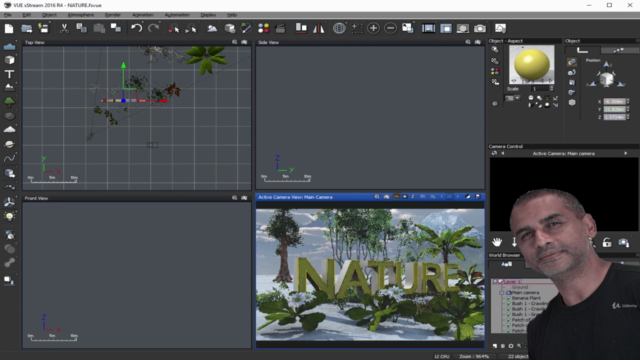
Task: Click the red X axis gizmo arrow in Top View
Action: (x=164, y=101)
